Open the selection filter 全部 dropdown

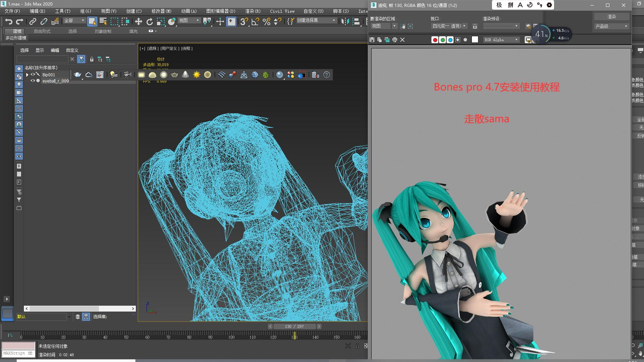pyautogui.click(x=74, y=21)
